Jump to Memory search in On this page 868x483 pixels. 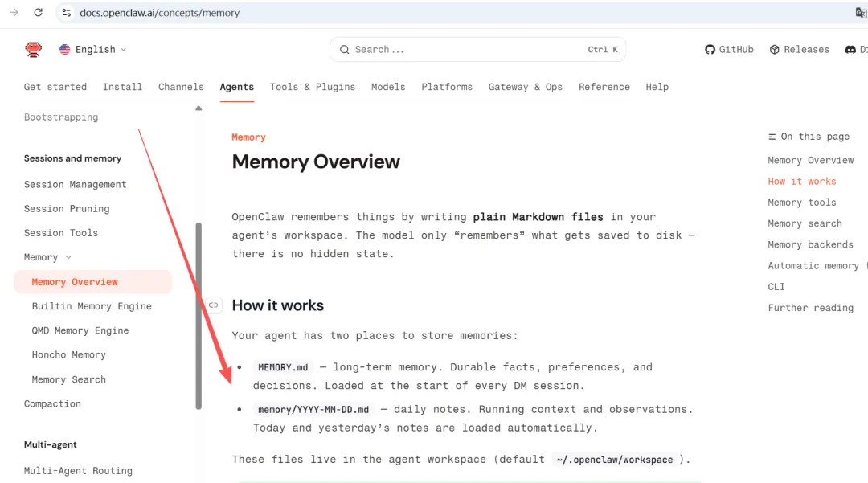click(x=805, y=223)
